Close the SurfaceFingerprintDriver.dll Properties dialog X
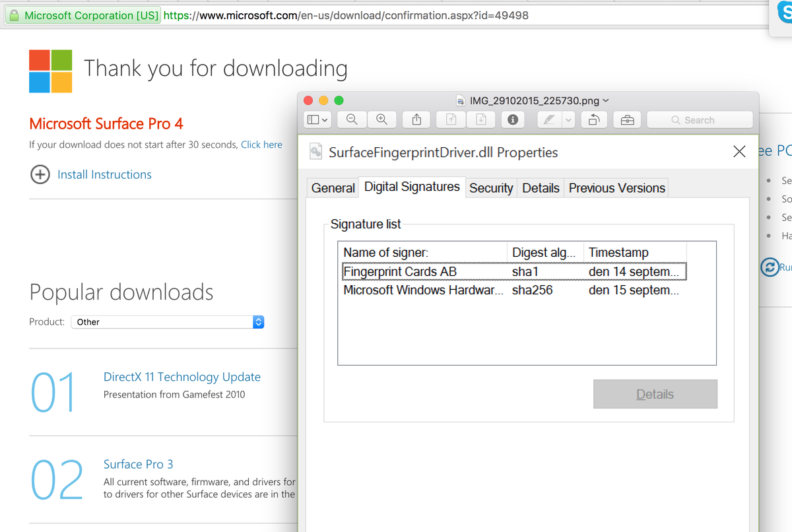The image size is (792, 532). point(739,152)
